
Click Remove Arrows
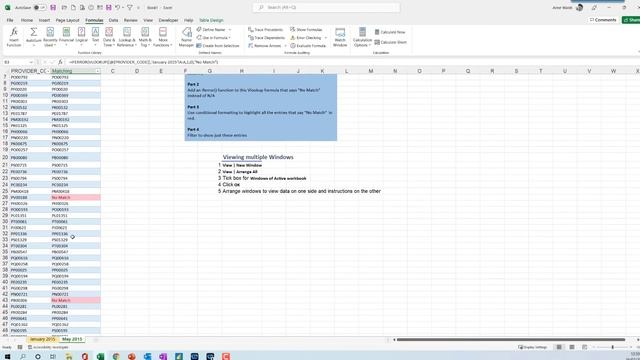[x=264, y=46]
